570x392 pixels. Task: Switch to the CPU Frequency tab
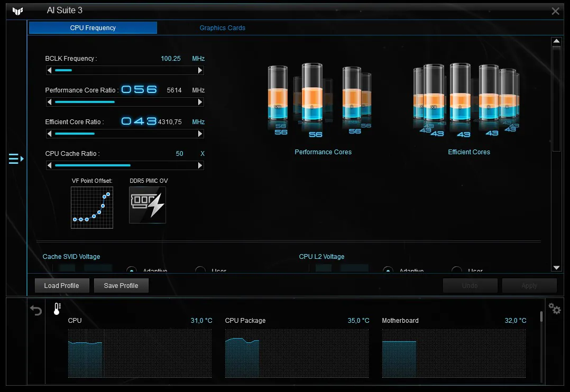93,28
